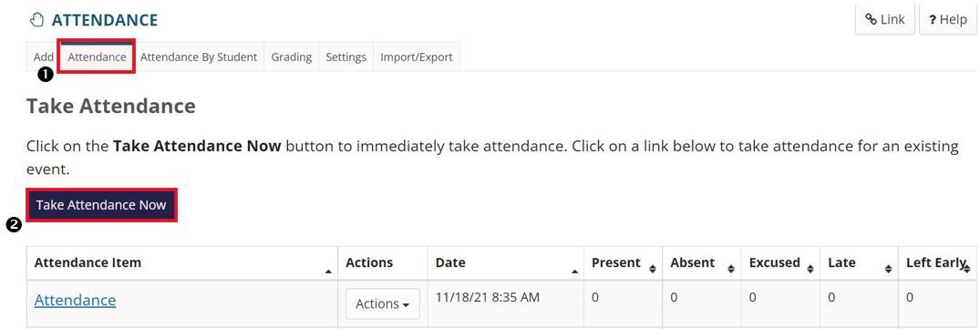Expand the Actions dropdown for Attendance row
980x329 pixels.
click(x=383, y=304)
